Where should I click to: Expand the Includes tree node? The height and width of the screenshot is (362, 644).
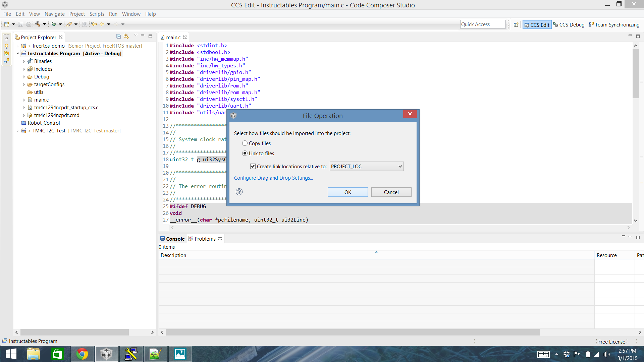click(x=23, y=69)
